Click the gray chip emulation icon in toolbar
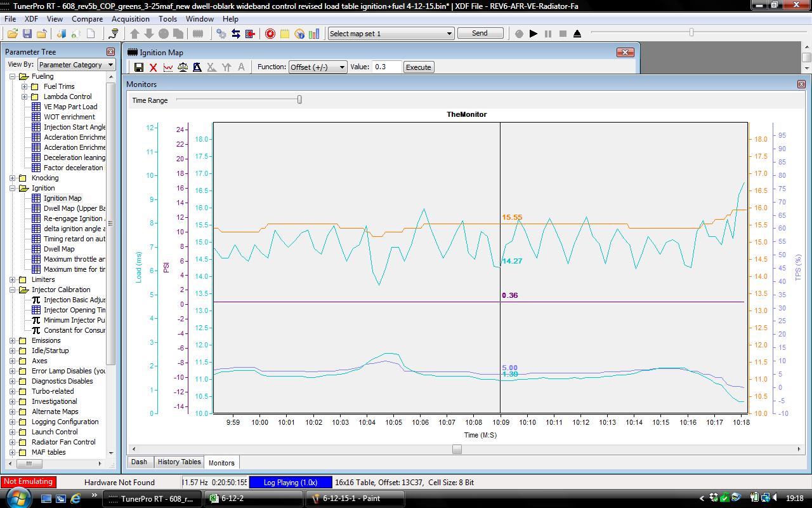The height and width of the screenshot is (508, 812). tap(198, 34)
